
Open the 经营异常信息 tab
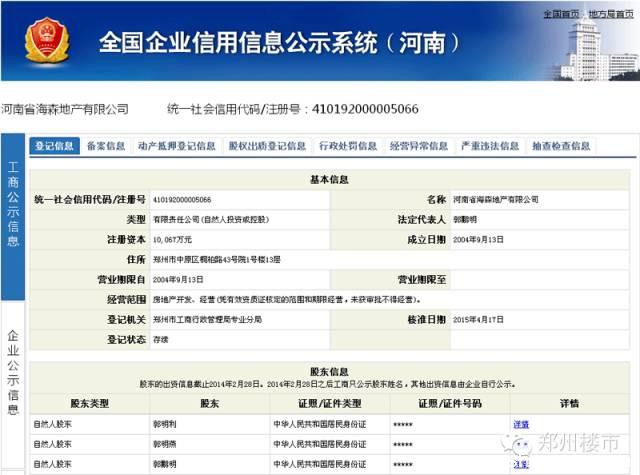419,146
